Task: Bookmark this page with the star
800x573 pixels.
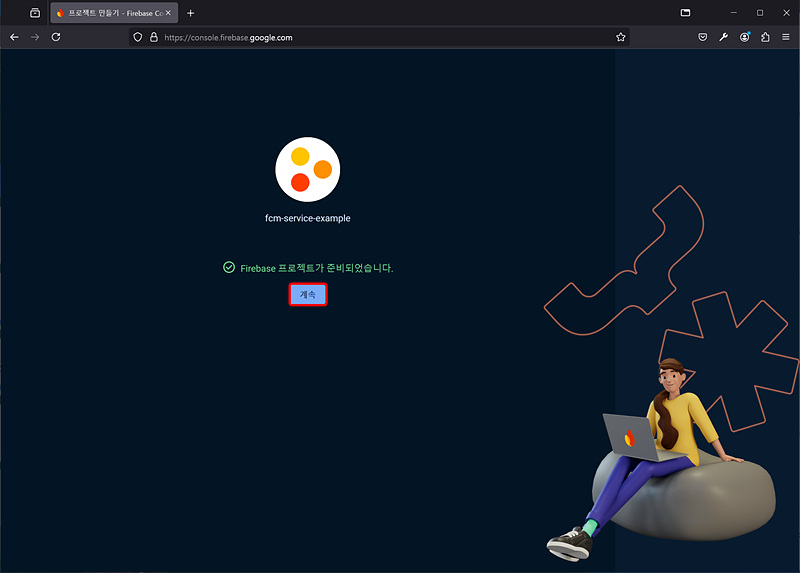Action: (x=620, y=37)
